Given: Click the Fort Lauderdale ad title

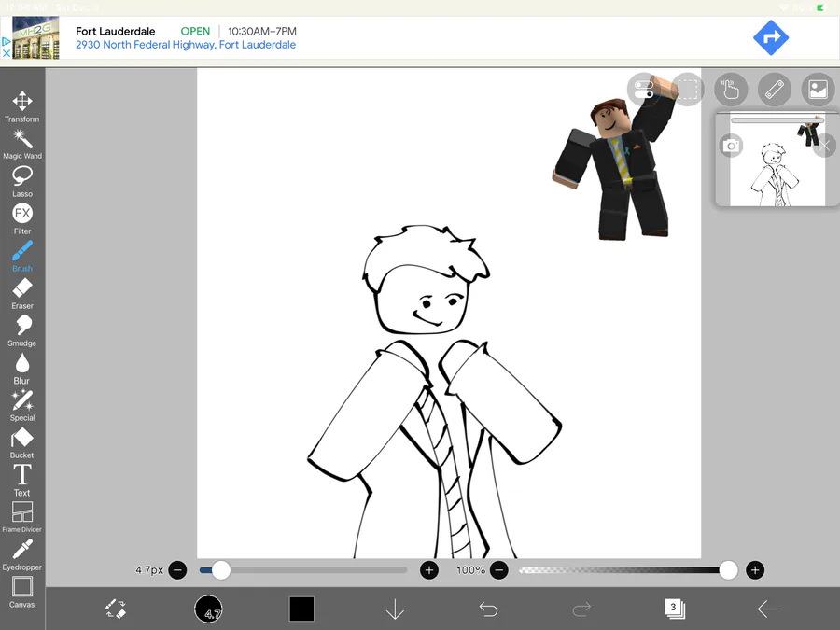Looking at the screenshot, I should pyautogui.click(x=115, y=31).
